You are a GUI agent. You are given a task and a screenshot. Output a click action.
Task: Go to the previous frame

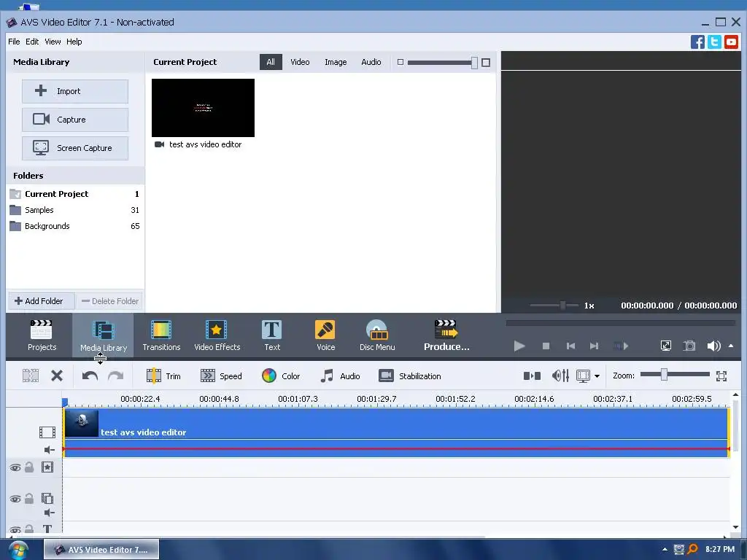570,346
